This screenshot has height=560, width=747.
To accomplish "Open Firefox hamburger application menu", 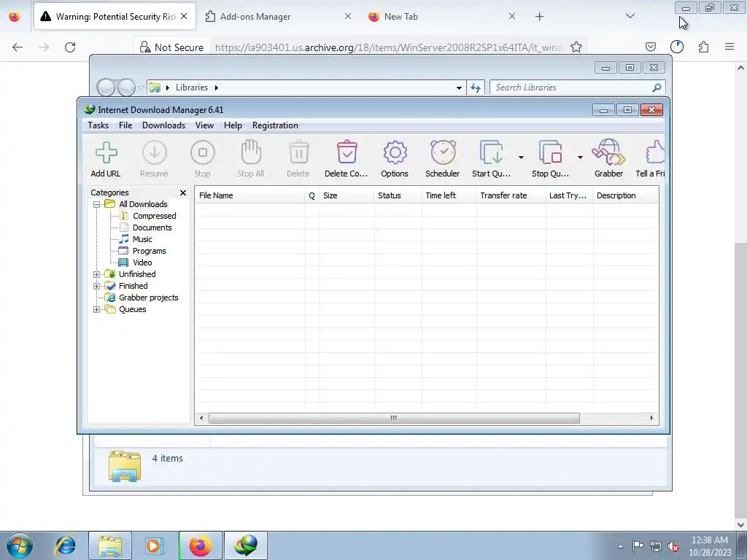I will click(729, 47).
